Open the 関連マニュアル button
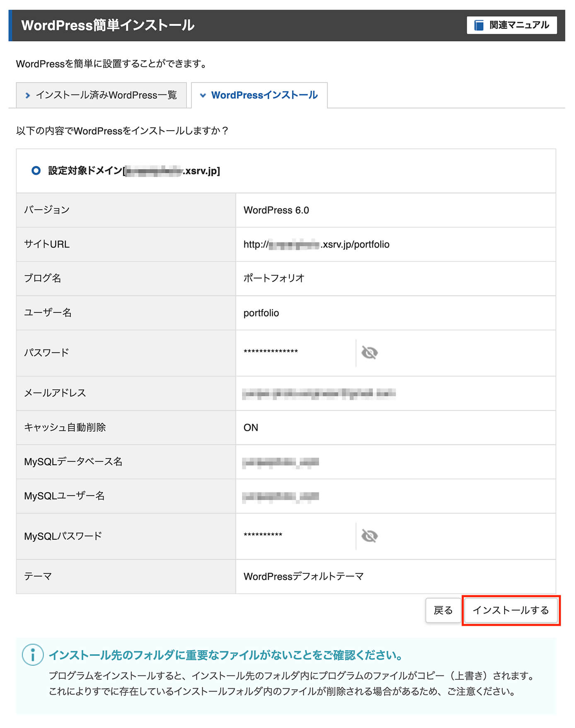The height and width of the screenshot is (728, 575). click(511, 25)
